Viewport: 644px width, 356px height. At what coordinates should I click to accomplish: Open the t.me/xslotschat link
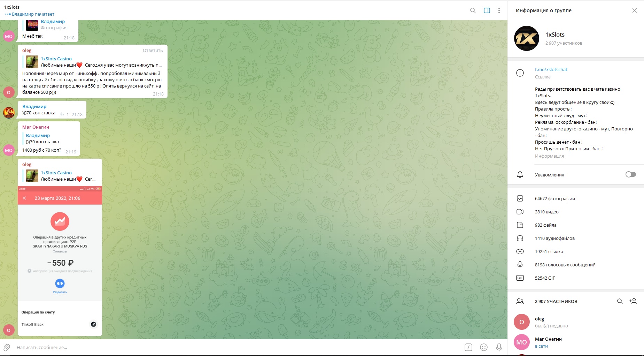(551, 69)
